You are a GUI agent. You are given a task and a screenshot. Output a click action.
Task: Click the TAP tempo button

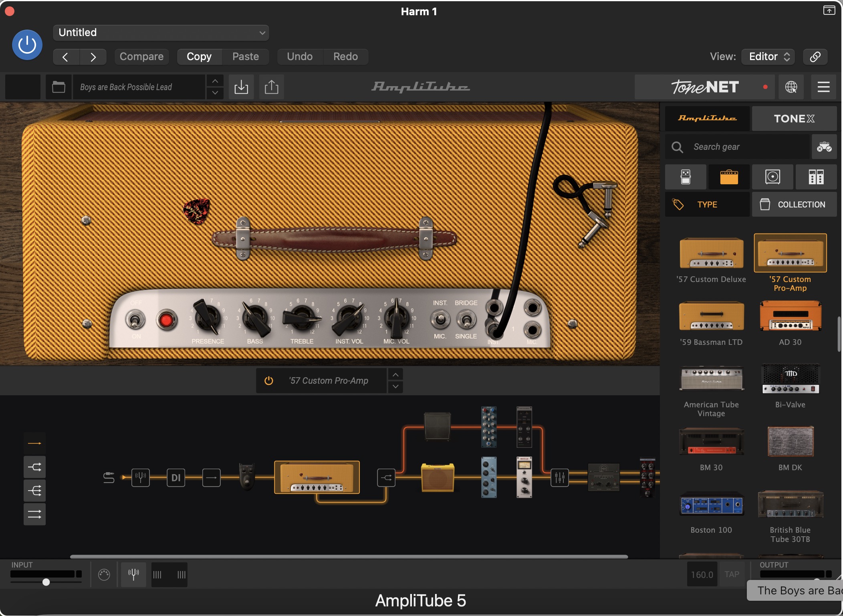tap(732, 574)
